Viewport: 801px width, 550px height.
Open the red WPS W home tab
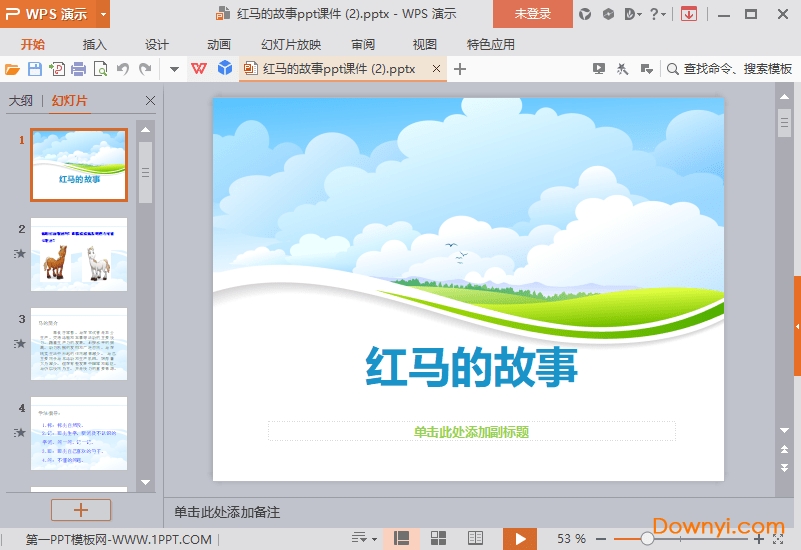click(199, 68)
